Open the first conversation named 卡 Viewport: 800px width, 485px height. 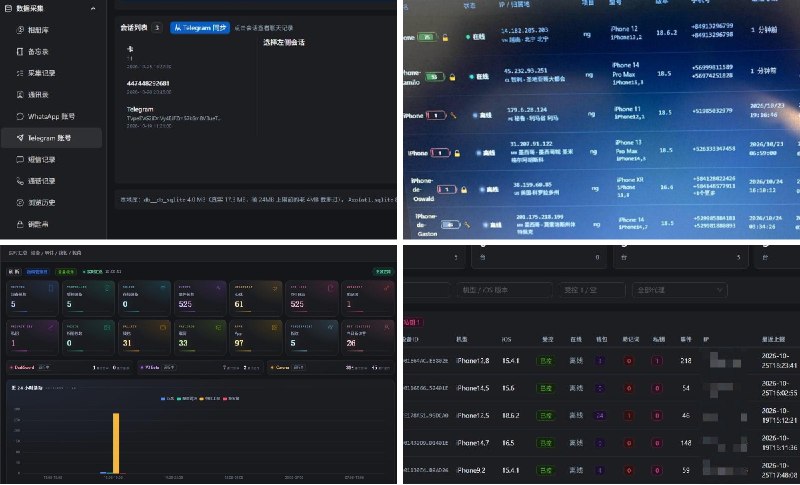click(130, 49)
